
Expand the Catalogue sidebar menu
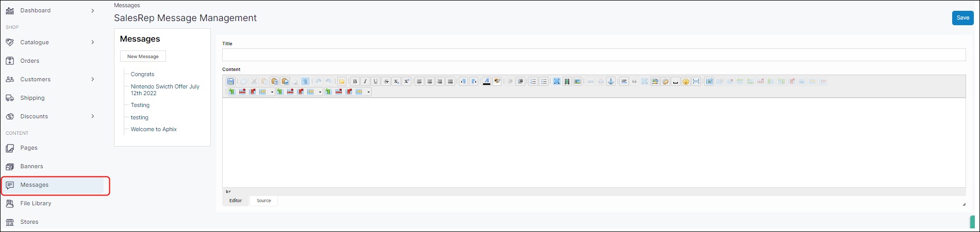click(x=92, y=42)
